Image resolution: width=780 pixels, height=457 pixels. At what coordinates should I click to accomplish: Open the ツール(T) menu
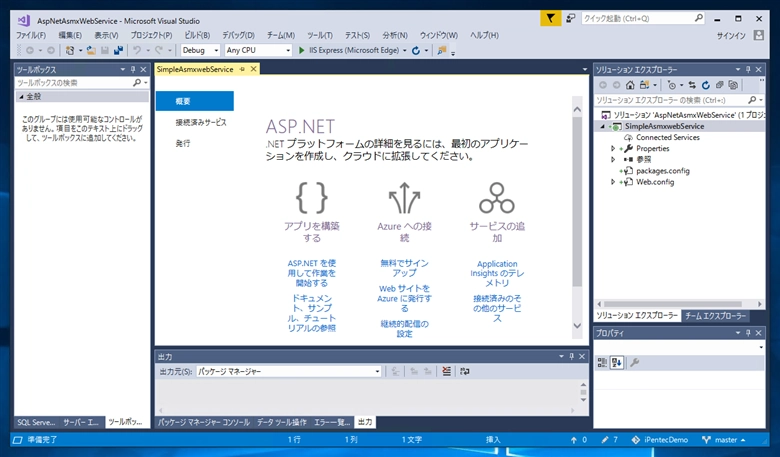319,35
